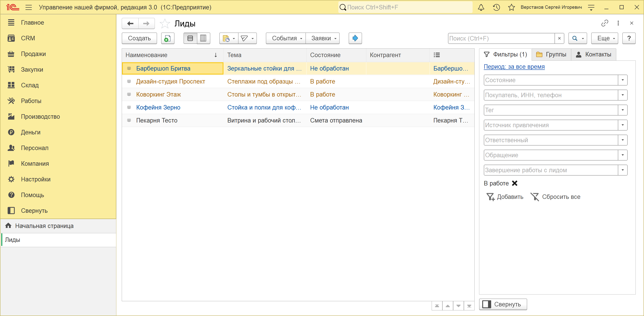This screenshot has height=316, width=644.
Task: Open the Деньги section
Action: 58,132
